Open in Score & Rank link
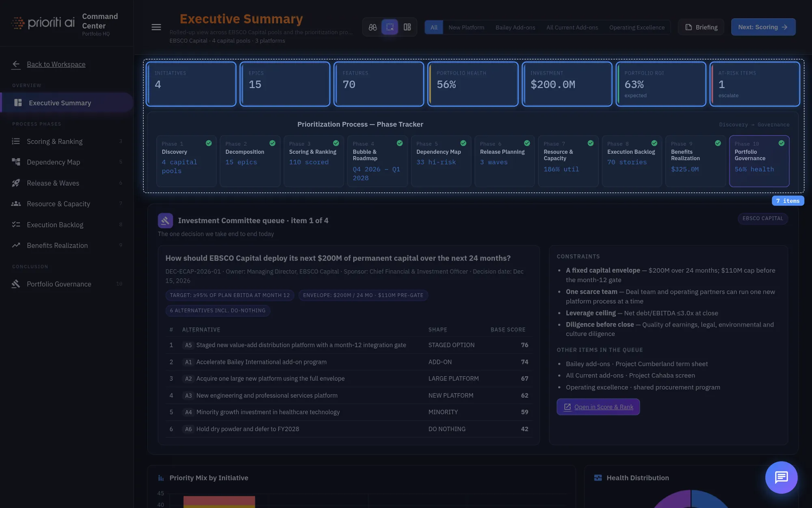 coord(598,407)
